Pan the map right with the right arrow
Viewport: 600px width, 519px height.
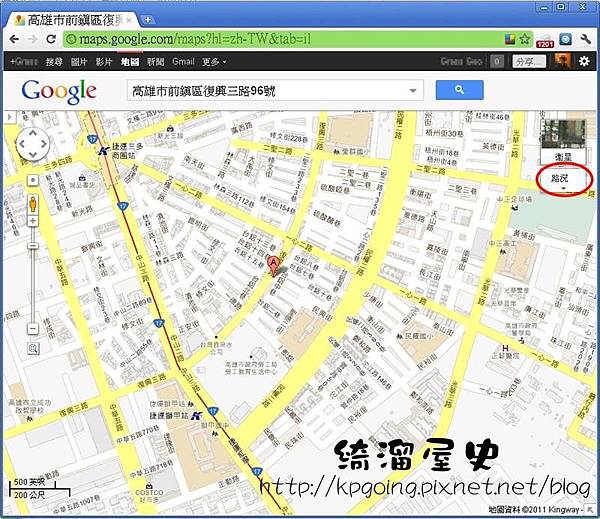44,144
